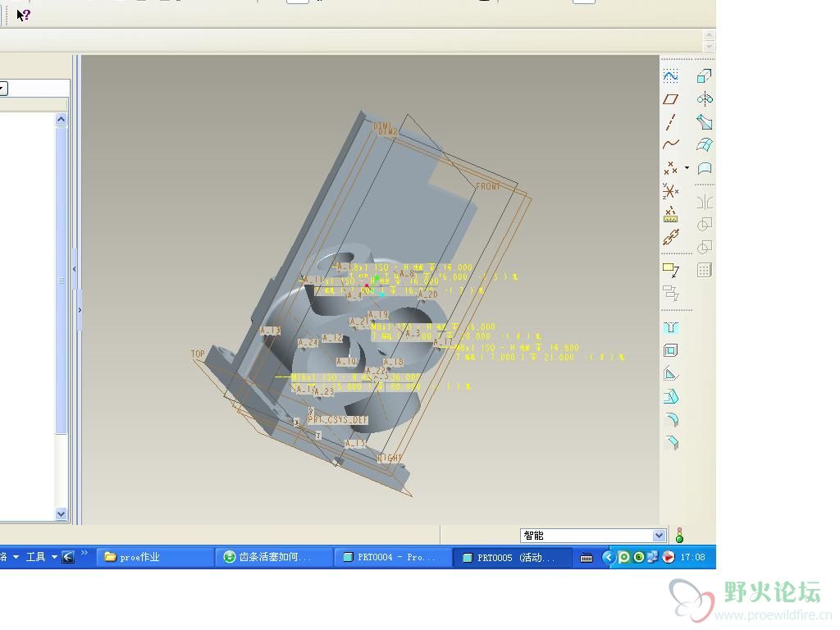Choose the hole feature tool
Viewport: 840px width, 630px height.
[670, 327]
